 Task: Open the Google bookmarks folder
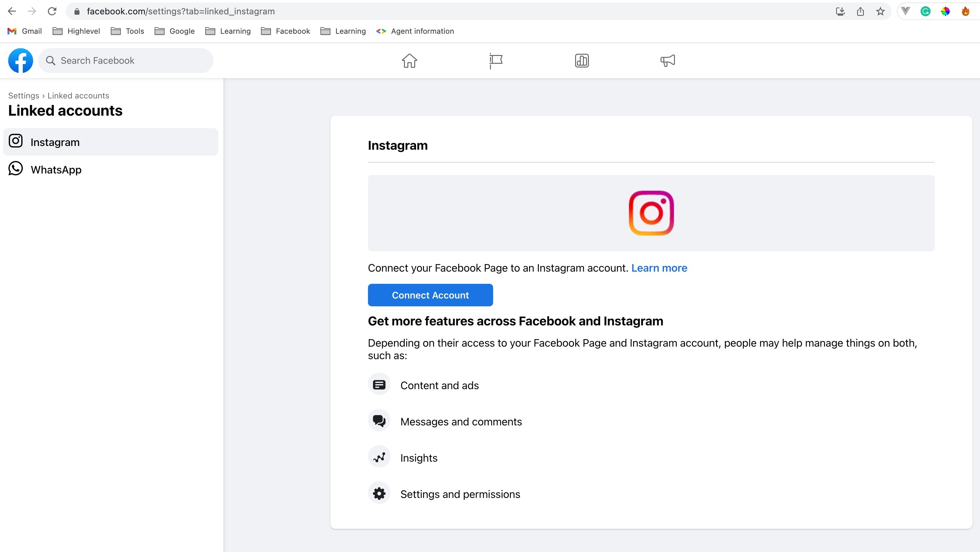[x=175, y=31]
